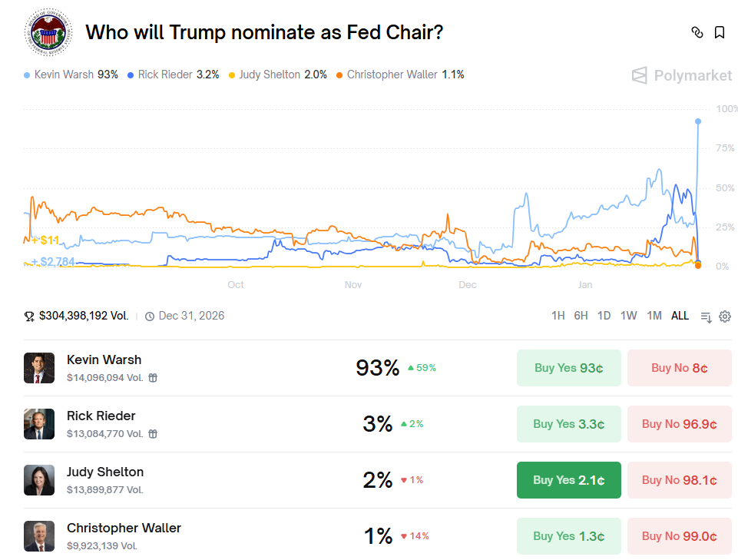The height and width of the screenshot is (560, 738).
Task: Open Judy Shelton's profile photo
Action: click(x=39, y=480)
